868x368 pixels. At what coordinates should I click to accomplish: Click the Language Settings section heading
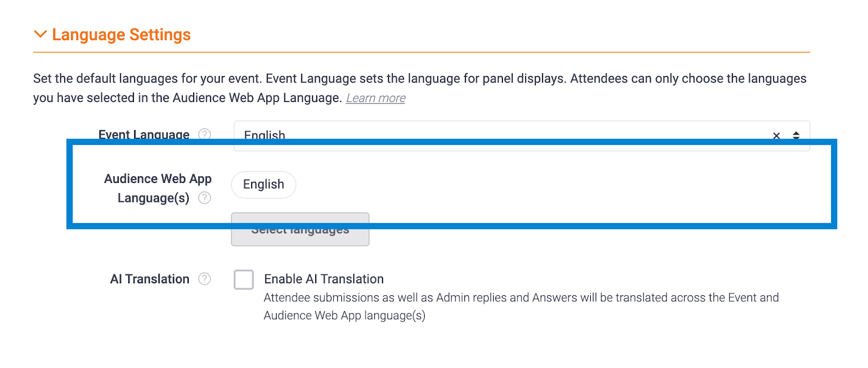click(x=121, y=35)
